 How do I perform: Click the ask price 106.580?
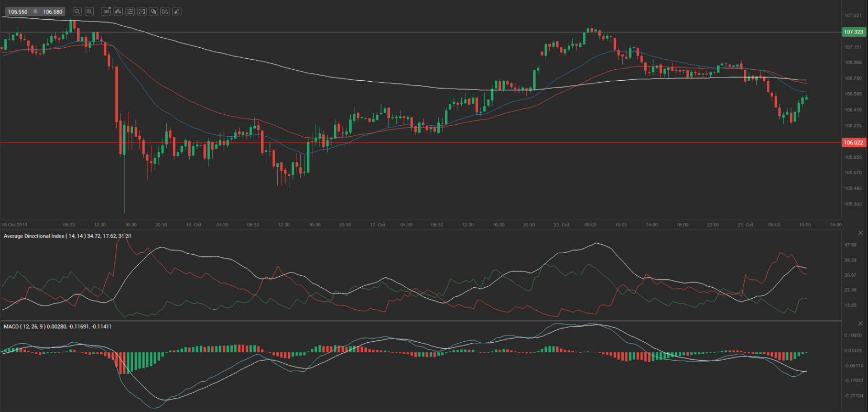point(52,12)
